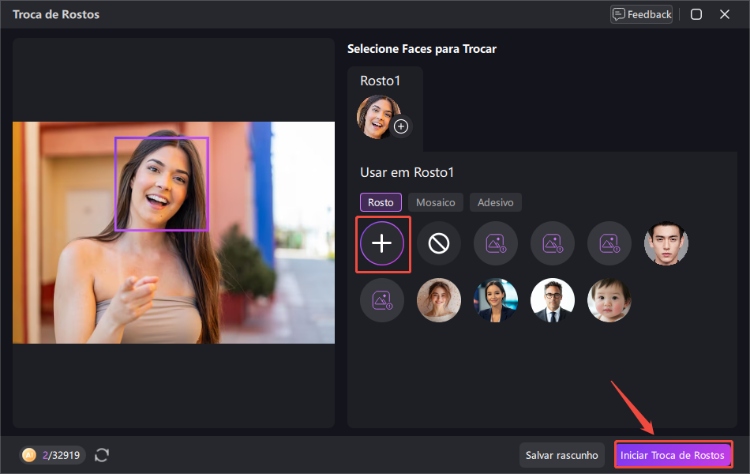The width and height of the screenshot is (750, 474).
Task: Select the no-face prohibition icon
Action: point(439,243)
